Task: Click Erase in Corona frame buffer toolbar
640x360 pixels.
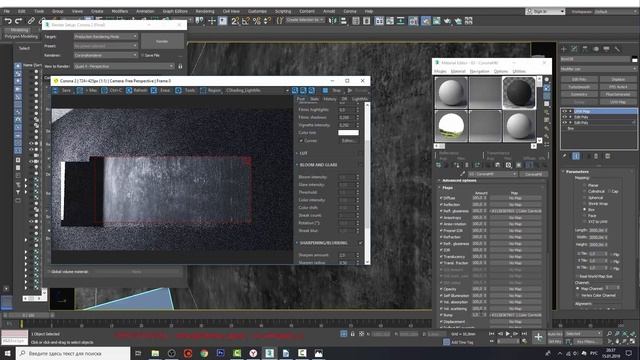Action: click(x=161, y=90)
